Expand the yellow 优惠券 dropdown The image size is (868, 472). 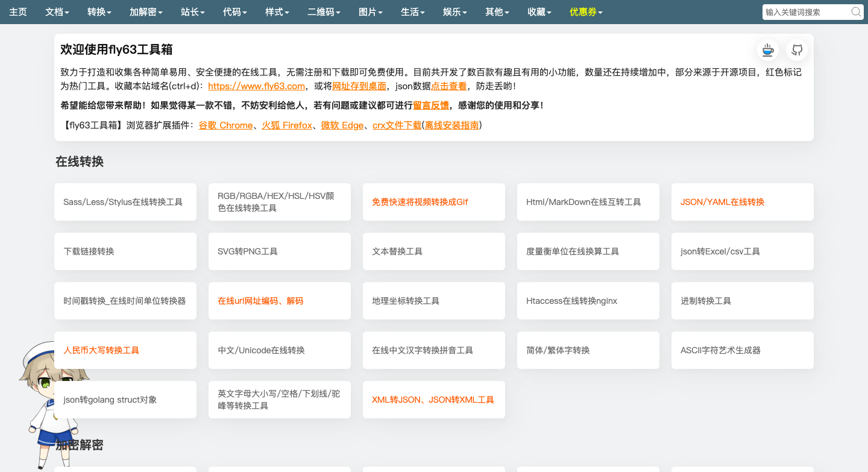[586, 11]
